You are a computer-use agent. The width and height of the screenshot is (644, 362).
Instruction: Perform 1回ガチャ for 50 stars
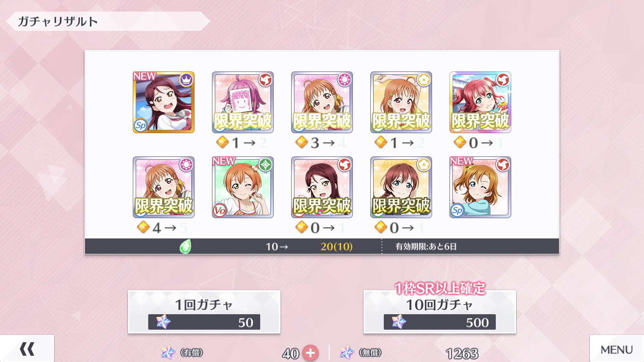[204, 311]
